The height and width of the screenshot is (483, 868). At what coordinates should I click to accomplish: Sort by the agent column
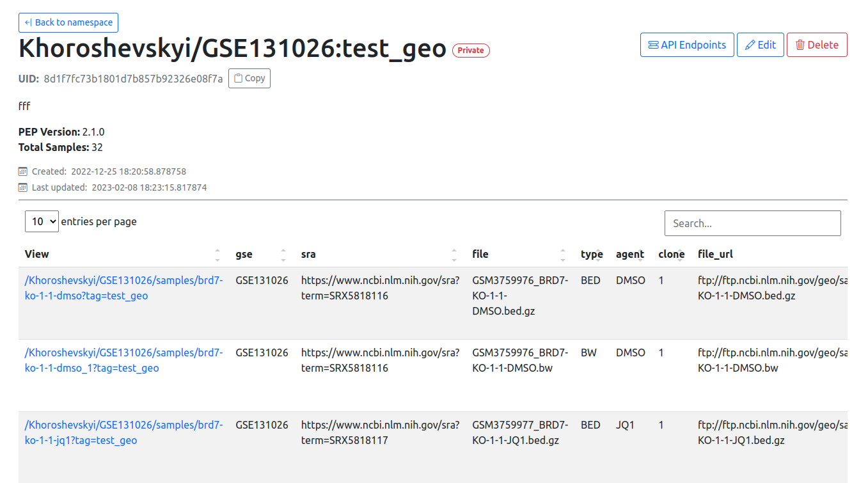click(631, 254)
